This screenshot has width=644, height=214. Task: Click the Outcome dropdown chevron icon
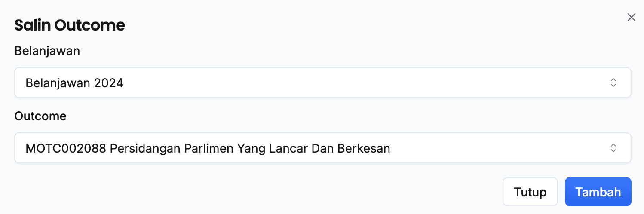click(x=613, y=148)
